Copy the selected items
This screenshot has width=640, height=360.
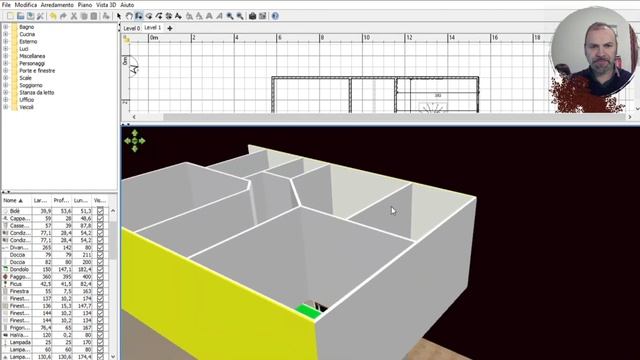(84, 16)
